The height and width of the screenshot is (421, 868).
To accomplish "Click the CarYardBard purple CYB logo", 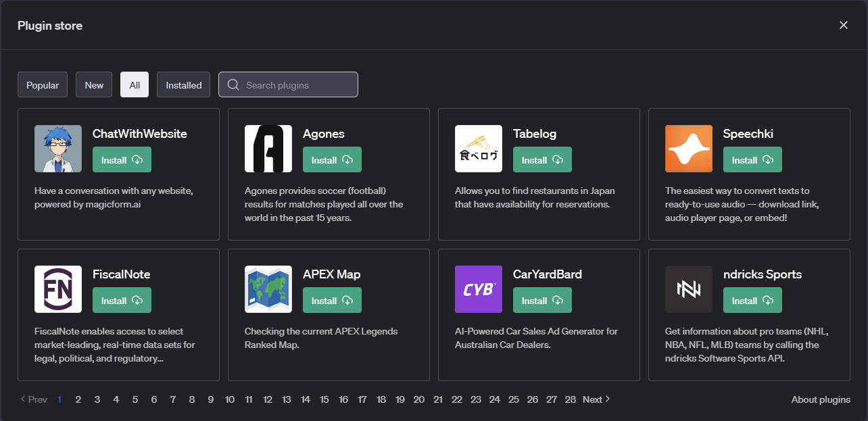I will 479,289.
